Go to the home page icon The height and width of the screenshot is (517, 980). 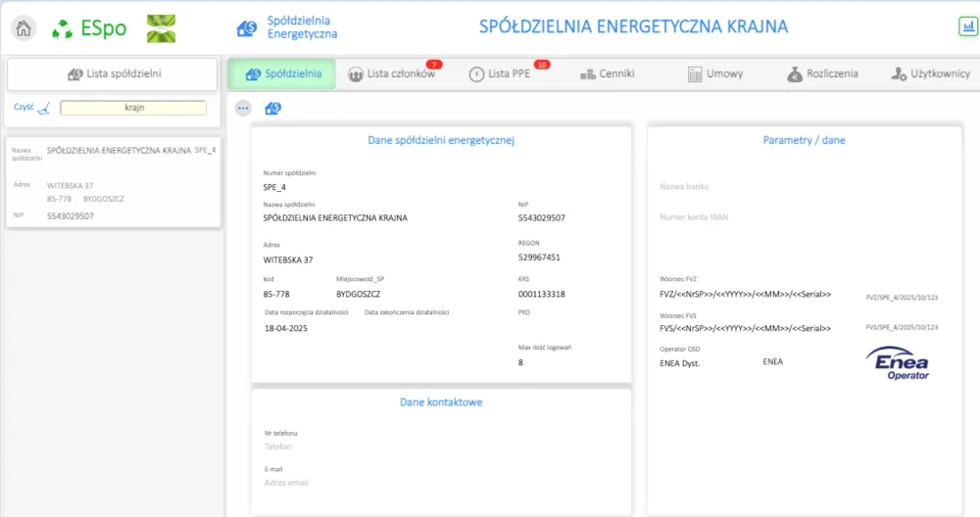[24, 28]
